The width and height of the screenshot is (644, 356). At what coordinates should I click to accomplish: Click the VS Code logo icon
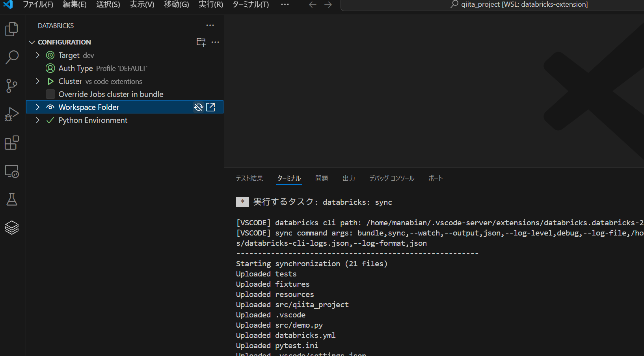8,4
